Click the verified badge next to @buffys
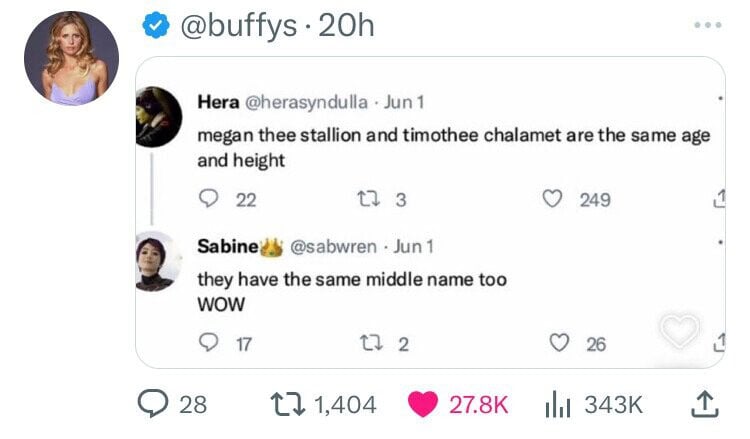This screenshot has width=750, height=439. tap(156, 25)
